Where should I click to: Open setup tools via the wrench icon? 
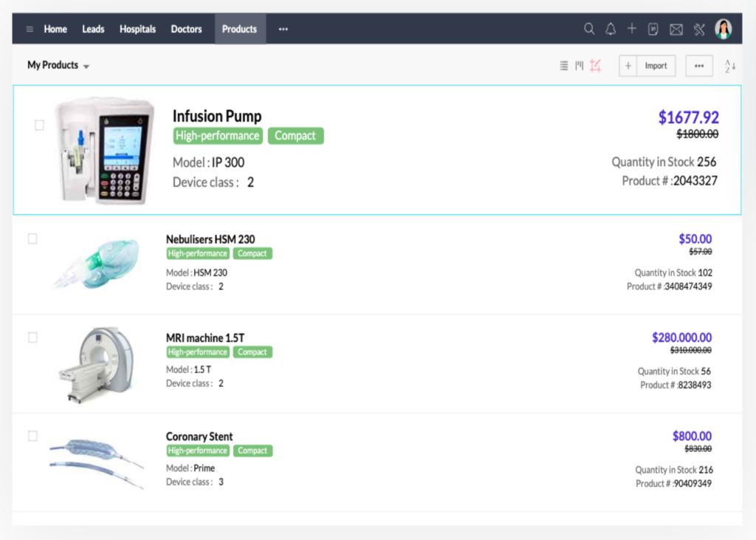(698, 28)
